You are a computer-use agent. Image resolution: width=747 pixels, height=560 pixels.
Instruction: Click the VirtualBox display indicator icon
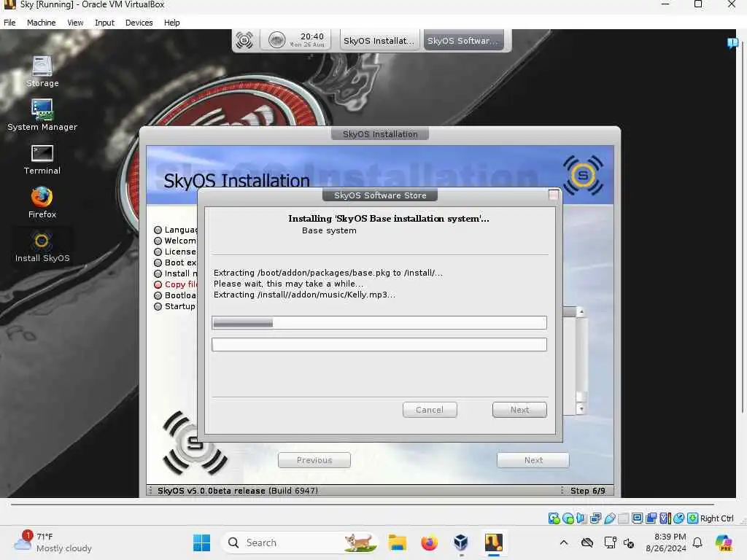coord(637,518)
